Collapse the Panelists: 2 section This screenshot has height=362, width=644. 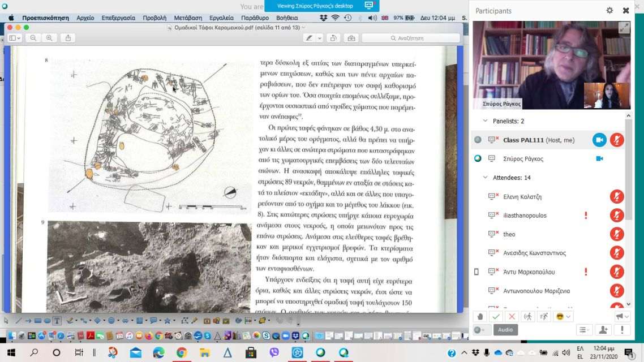pos(485,121)
